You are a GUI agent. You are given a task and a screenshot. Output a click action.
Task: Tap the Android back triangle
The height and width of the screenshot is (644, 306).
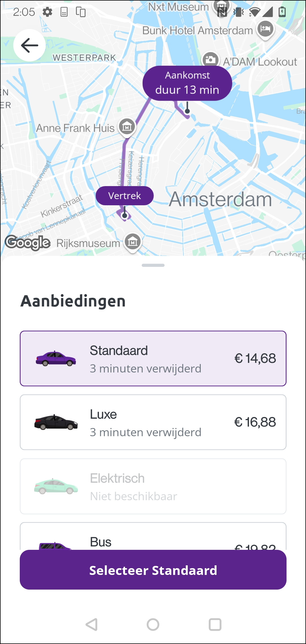click(92, 624)
